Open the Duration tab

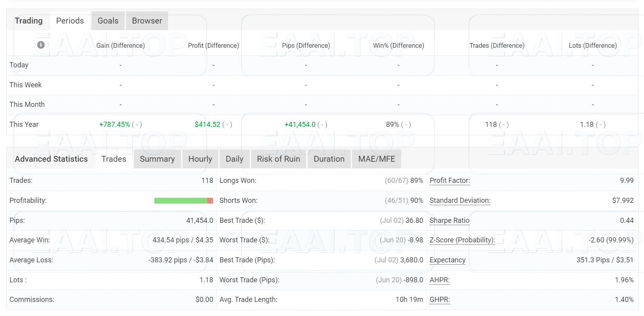(x=329, y=159)
